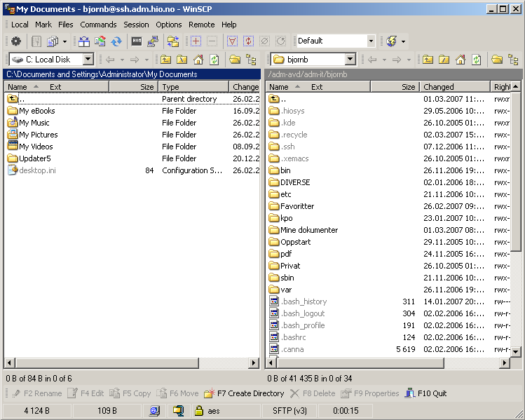Go to parent directory in local panel toolbar

coord(165,60)
